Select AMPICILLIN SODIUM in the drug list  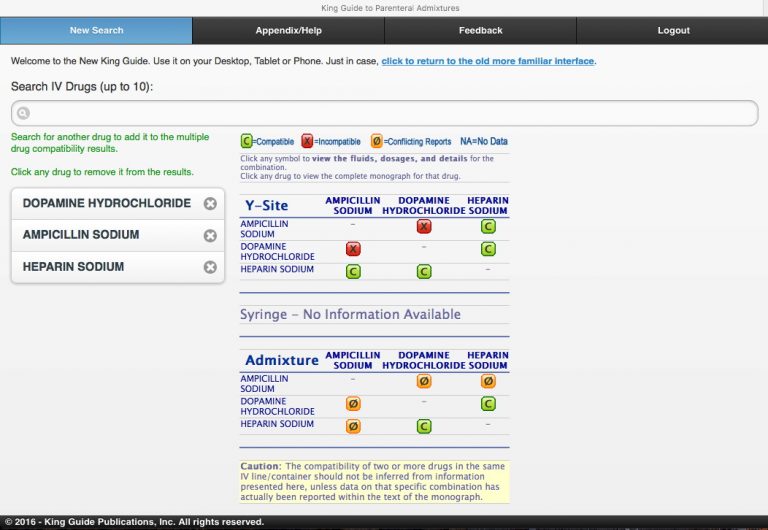81,235
